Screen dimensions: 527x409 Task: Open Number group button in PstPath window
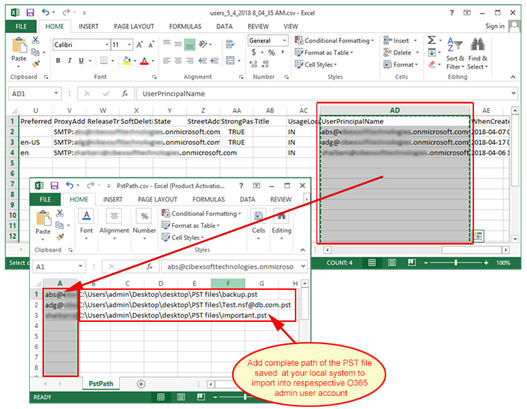coord(144,224)
